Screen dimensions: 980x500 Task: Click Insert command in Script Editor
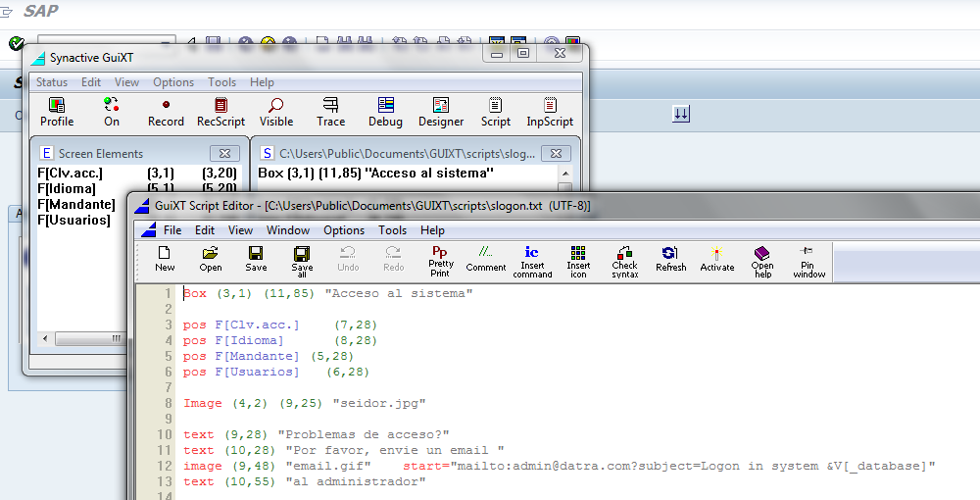(532, 261)
